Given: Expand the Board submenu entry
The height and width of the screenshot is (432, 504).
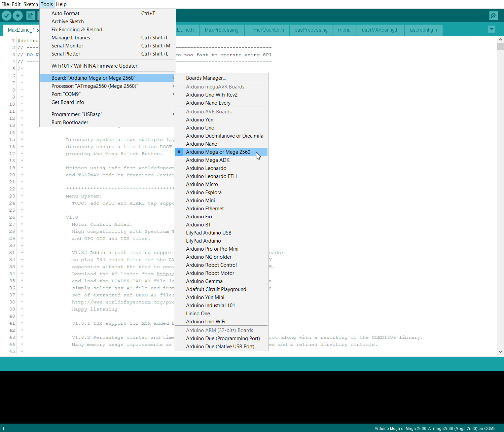Looking at the screenshot, I should (108, 78).
